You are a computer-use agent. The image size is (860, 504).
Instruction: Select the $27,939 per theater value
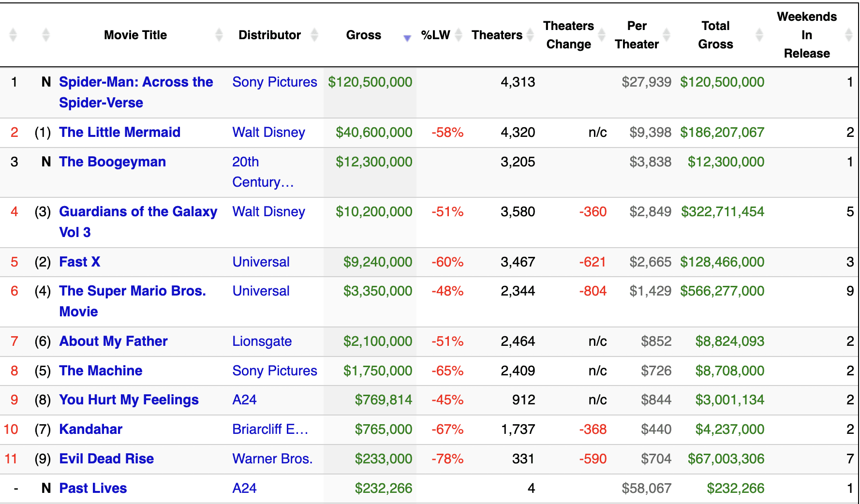647,82
